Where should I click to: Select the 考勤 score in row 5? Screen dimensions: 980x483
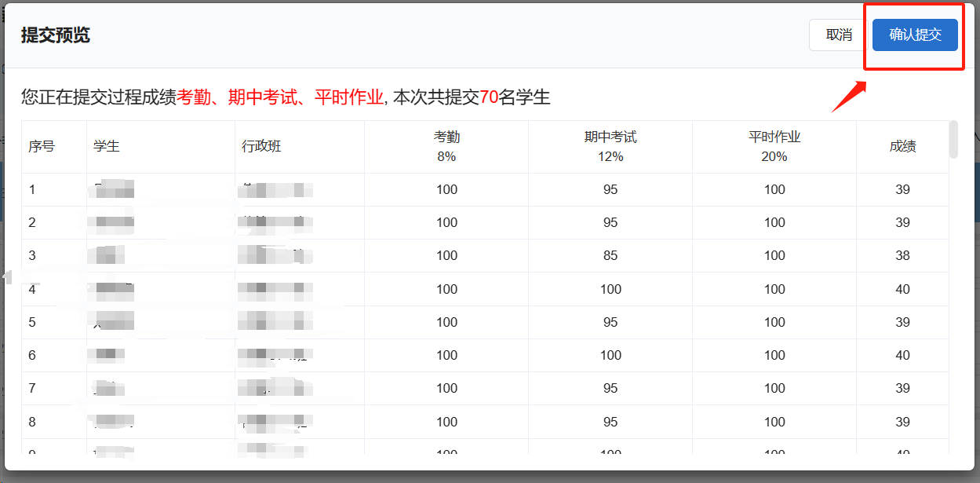coord(446,322)
